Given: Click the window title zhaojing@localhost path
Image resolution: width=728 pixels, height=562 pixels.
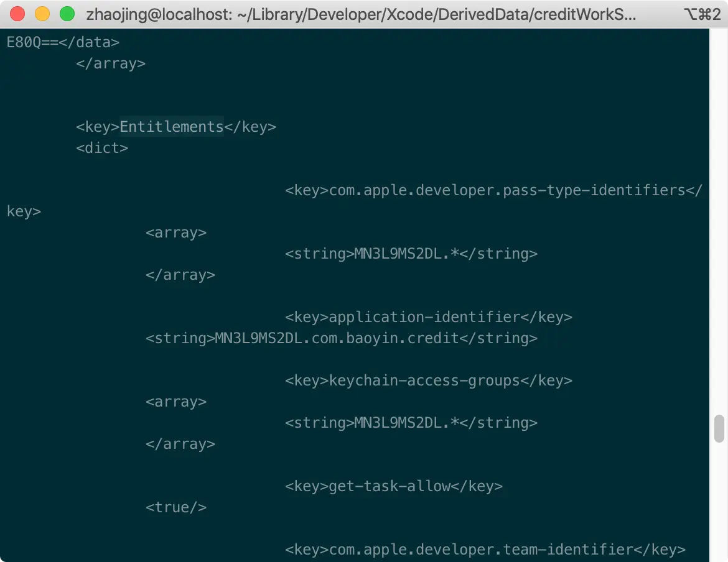Looking at the screenshot, I should tap(361, 14).
